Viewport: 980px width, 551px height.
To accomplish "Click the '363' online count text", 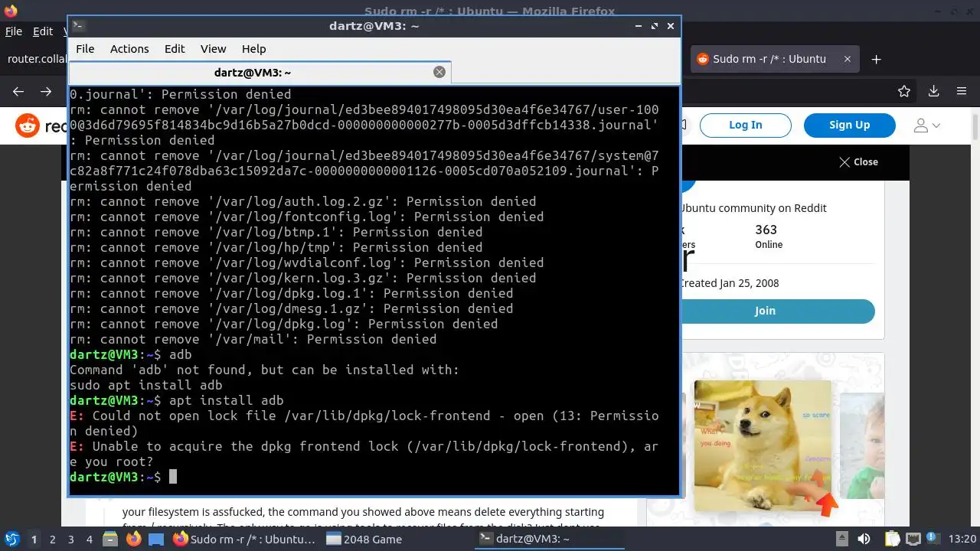I will click(x=766, y=230).
